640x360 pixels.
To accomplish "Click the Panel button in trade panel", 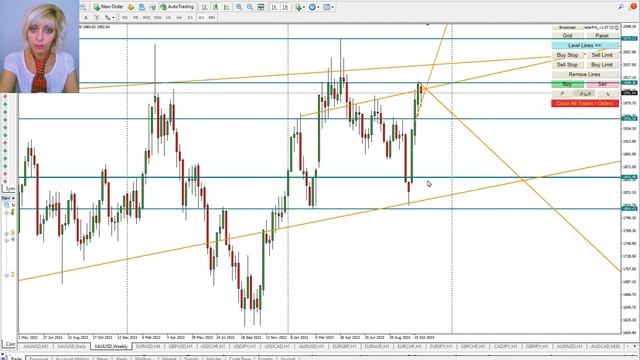I will pyautogui.click(x=602, y=36).
